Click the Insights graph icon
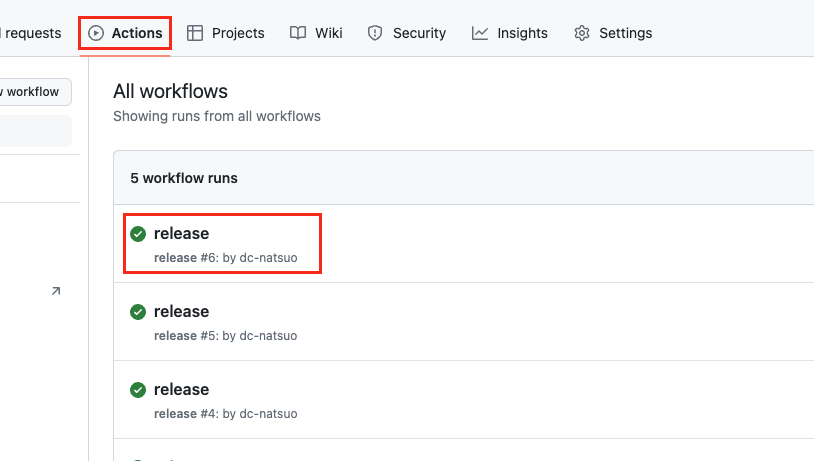 pyautogui.click(x=480, y=33)
